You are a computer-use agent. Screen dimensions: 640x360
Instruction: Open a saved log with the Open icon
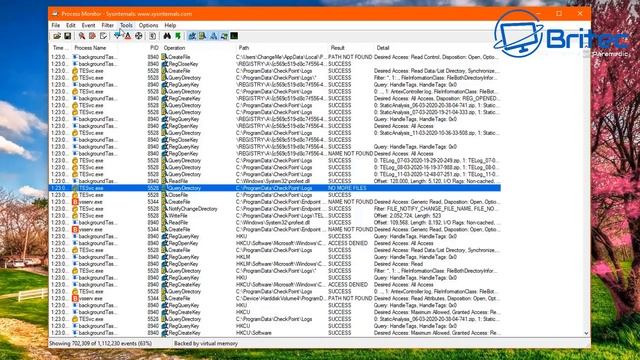coord(57,36)
